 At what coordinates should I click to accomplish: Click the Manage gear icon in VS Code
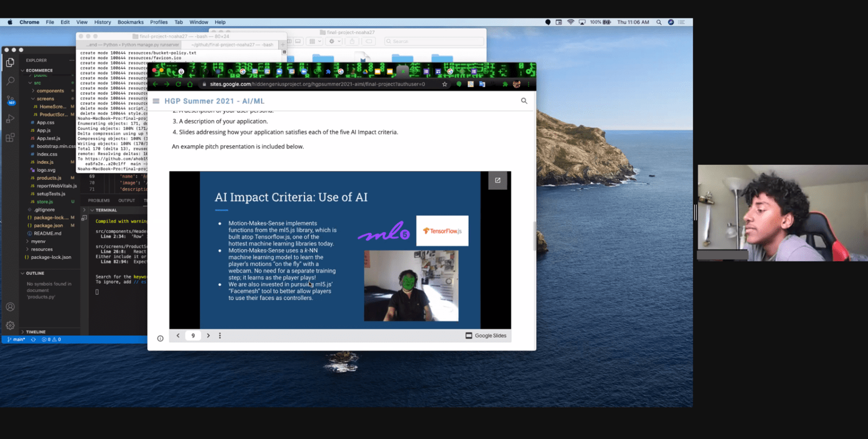(10, 325)
